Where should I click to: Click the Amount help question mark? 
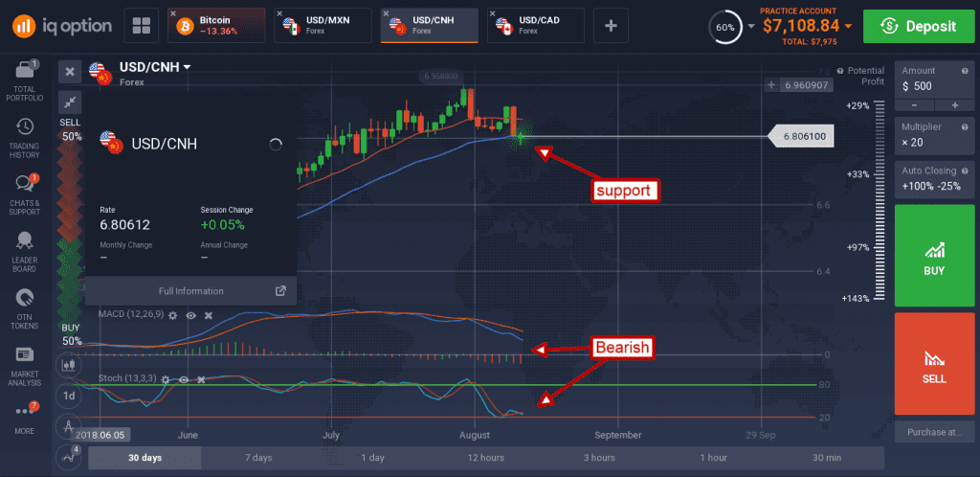tap(965, 71)
